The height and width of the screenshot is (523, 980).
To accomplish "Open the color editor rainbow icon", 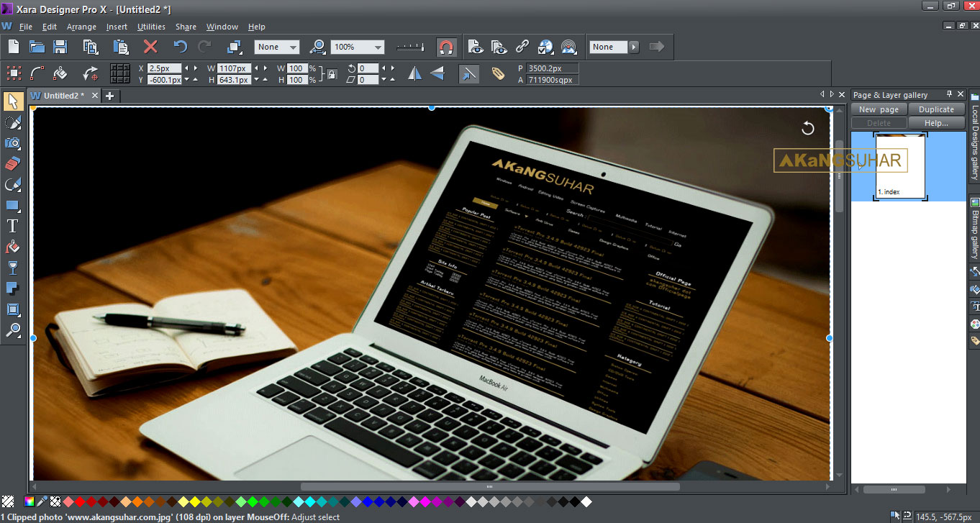I will click(30, 501).
